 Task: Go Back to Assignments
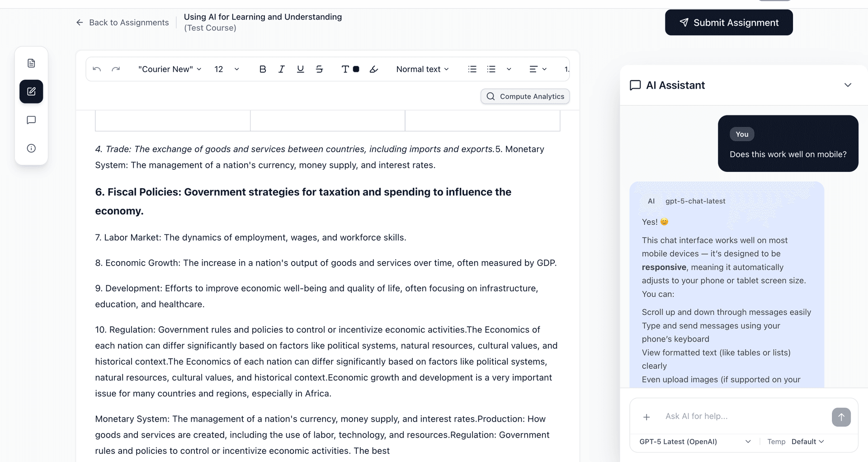click(122, 22)
